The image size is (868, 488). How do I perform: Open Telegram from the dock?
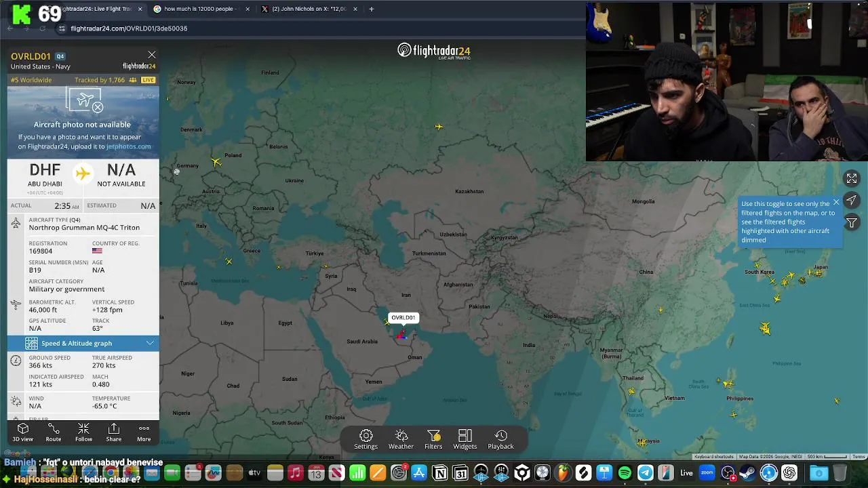(x=646, y=472)
